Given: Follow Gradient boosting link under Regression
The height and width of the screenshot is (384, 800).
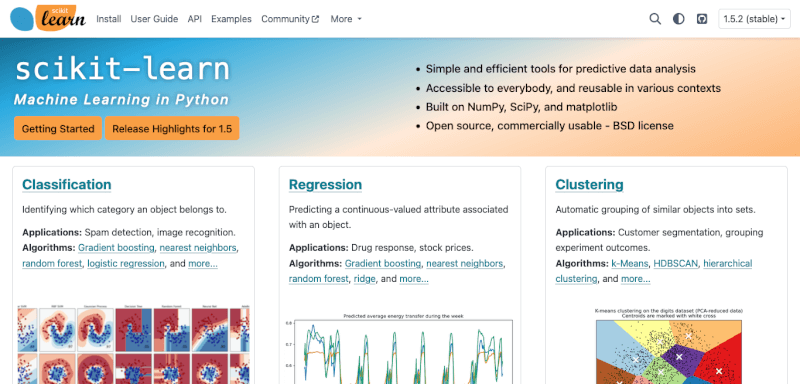Looking at the screenshot, I should [x=383, y=264].
